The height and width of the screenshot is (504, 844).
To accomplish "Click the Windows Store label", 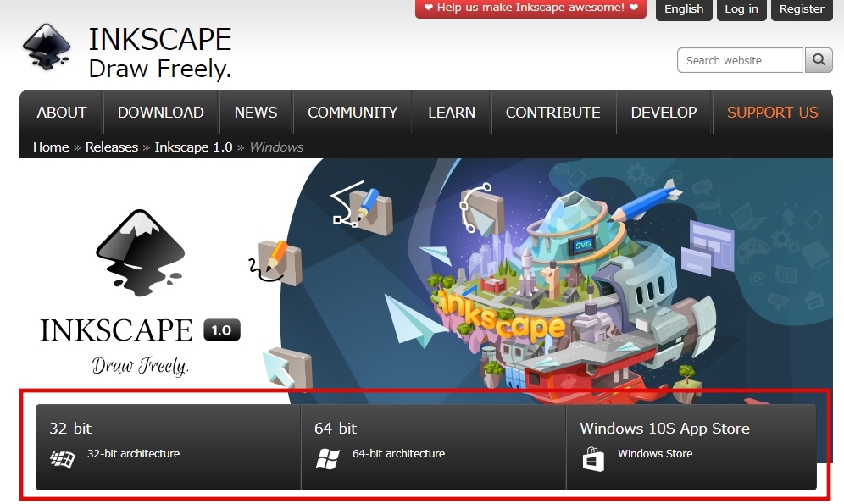I will 655,453.
